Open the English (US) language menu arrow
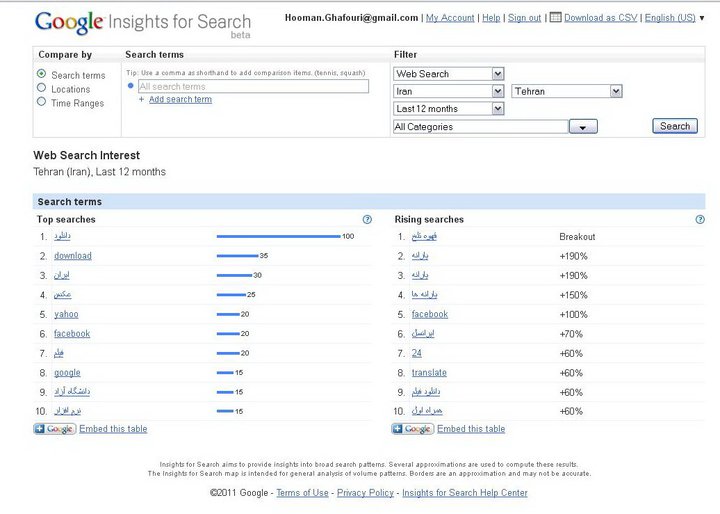This screenshot has width=720, height=514. [702, 18]
